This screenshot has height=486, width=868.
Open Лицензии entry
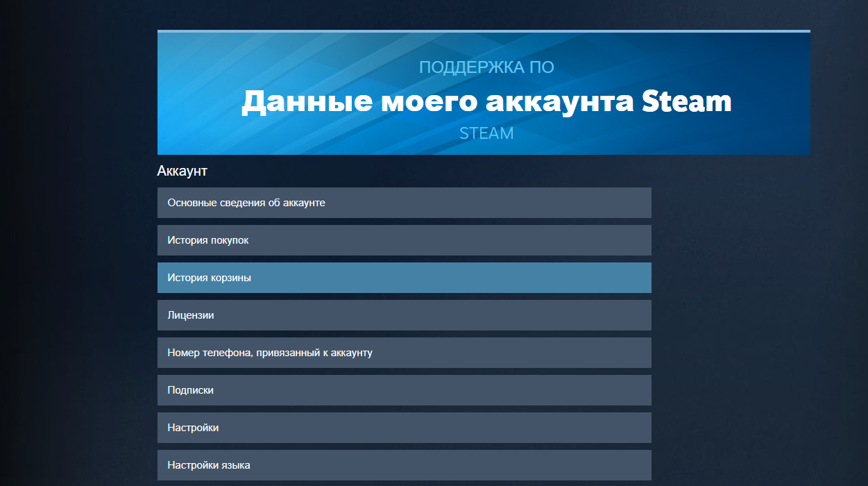click(404, 315)
